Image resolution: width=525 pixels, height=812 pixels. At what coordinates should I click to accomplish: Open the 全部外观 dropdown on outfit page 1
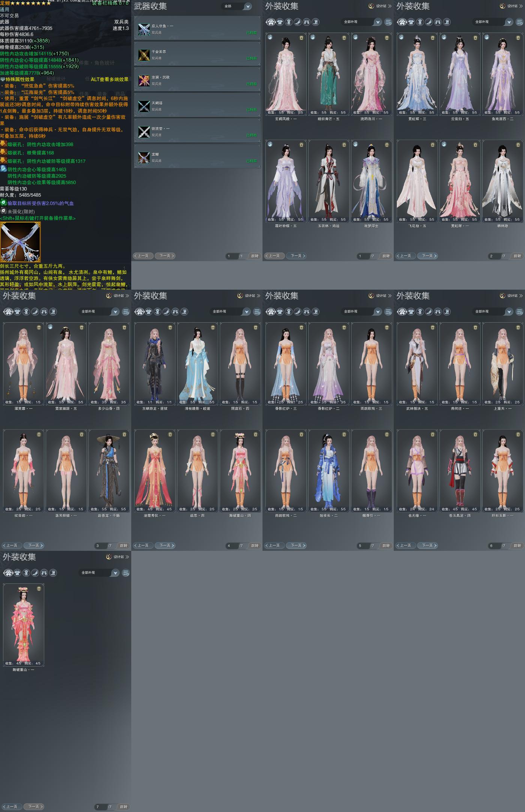click(361, 22)
